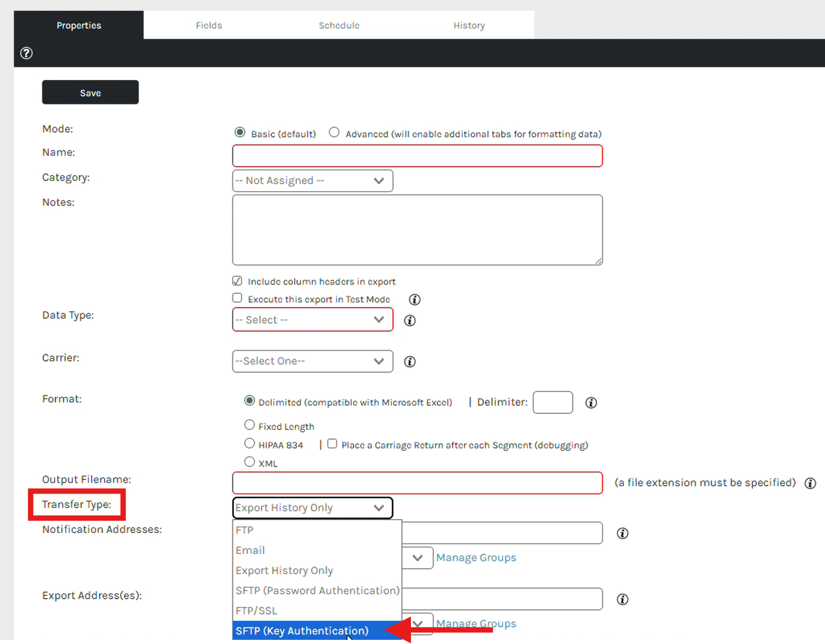Choose XML format radio button
The image size is (825, 644).
pyautogui.click(x=250, y=462)
